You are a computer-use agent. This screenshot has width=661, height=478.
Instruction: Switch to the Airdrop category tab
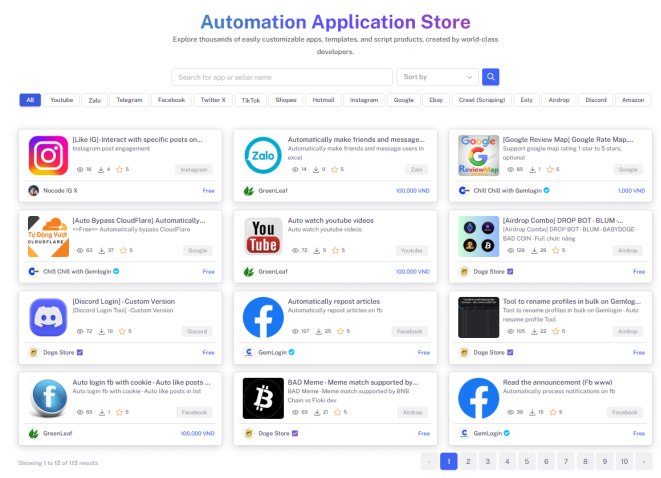[x=559, y=100]
